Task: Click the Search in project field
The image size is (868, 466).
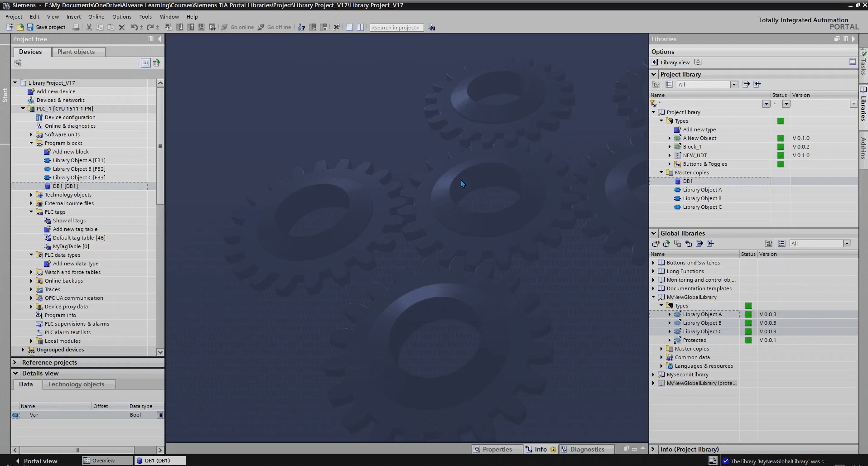Action: coord(396,28)
